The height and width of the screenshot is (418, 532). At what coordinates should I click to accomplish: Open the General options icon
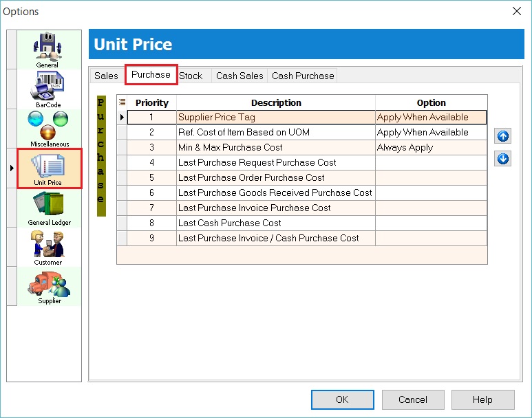(47, 49)
